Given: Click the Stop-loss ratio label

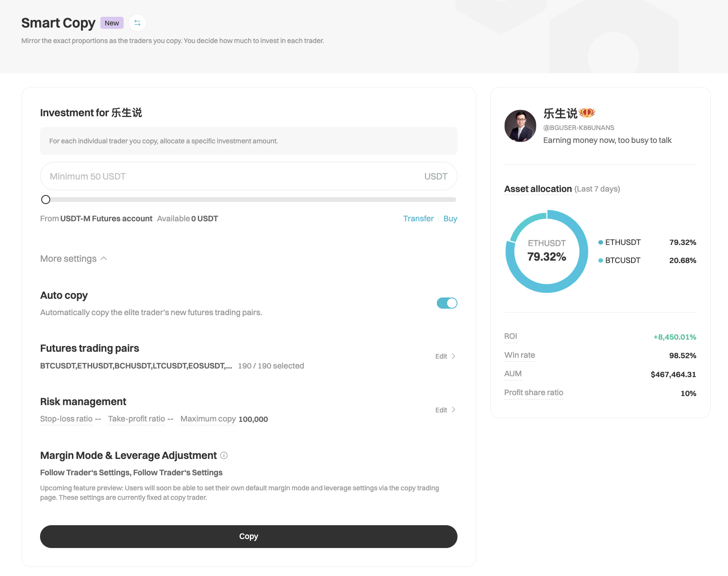Looking at the screenshot, I should coord(66,419).
